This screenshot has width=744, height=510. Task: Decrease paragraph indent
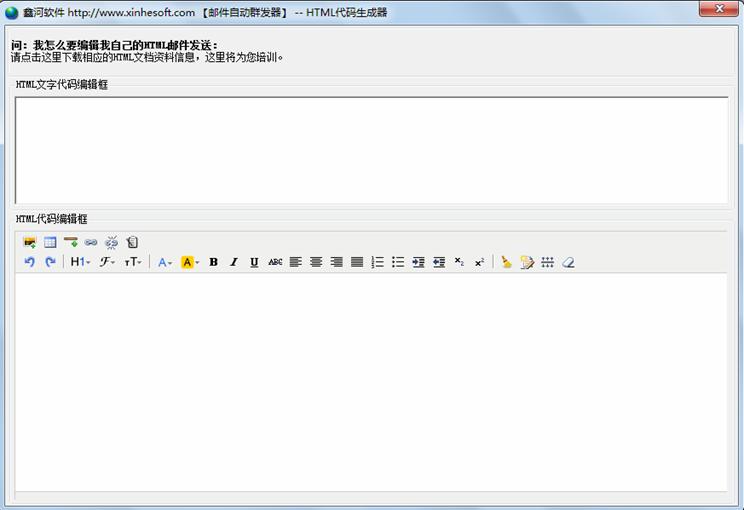(439, 262)
